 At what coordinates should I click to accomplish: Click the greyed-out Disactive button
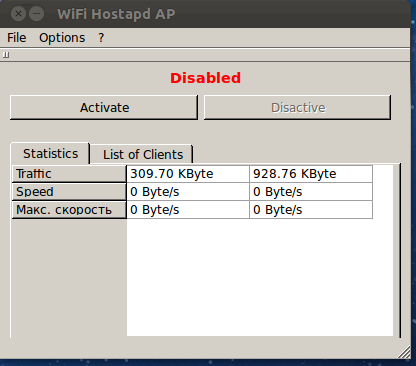pos(297,107)
